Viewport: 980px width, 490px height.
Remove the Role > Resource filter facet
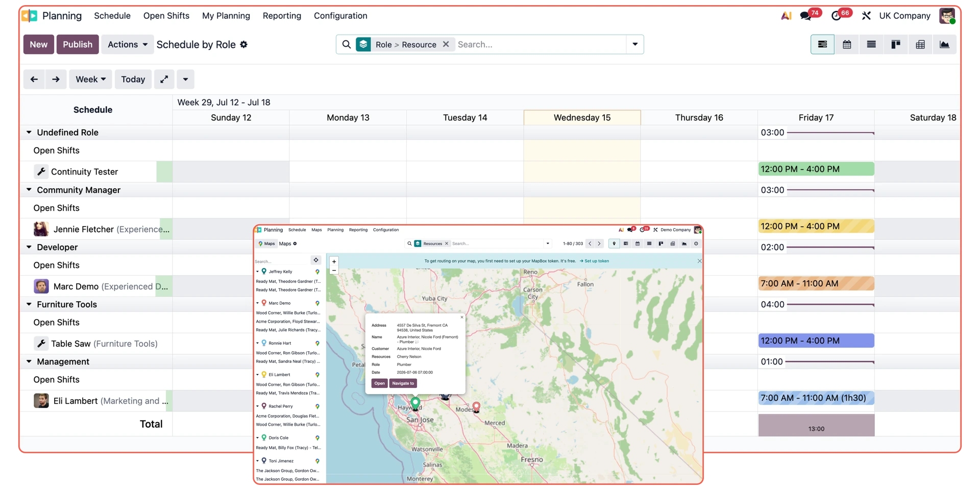pos(446,44)
